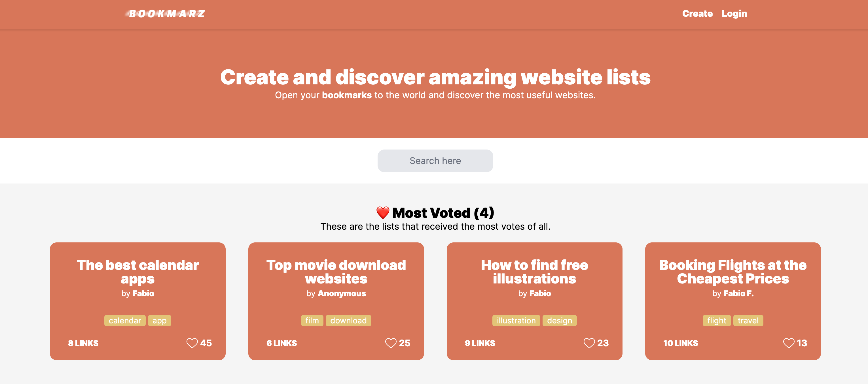Open Booking Flights at the Cheapest Prices

733,272
